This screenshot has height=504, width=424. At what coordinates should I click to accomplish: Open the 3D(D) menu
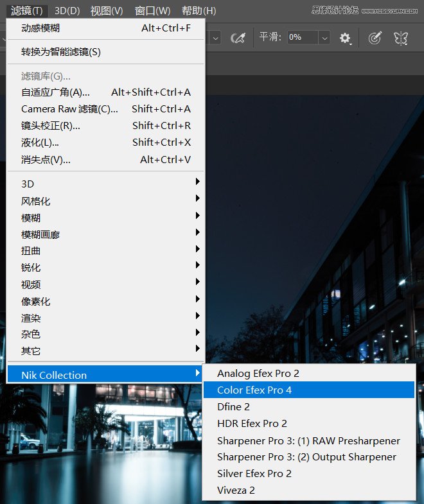point(67,11)
